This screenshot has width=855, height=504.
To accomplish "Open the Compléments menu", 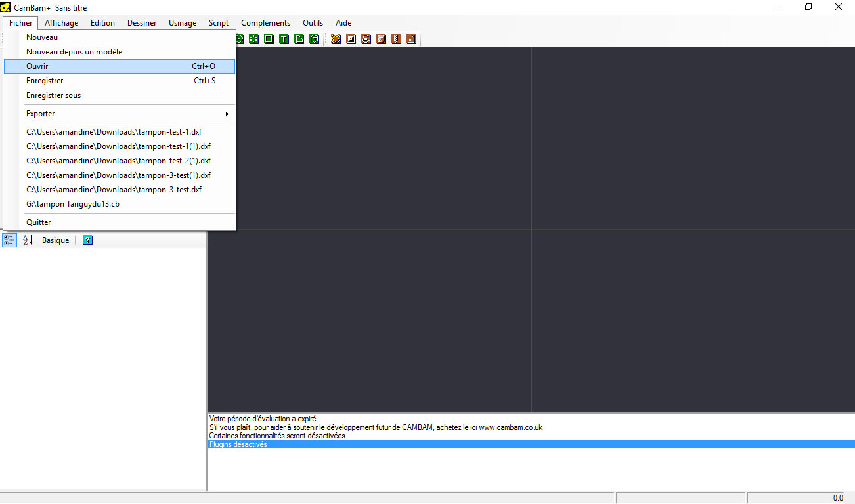I will [265, 23].
